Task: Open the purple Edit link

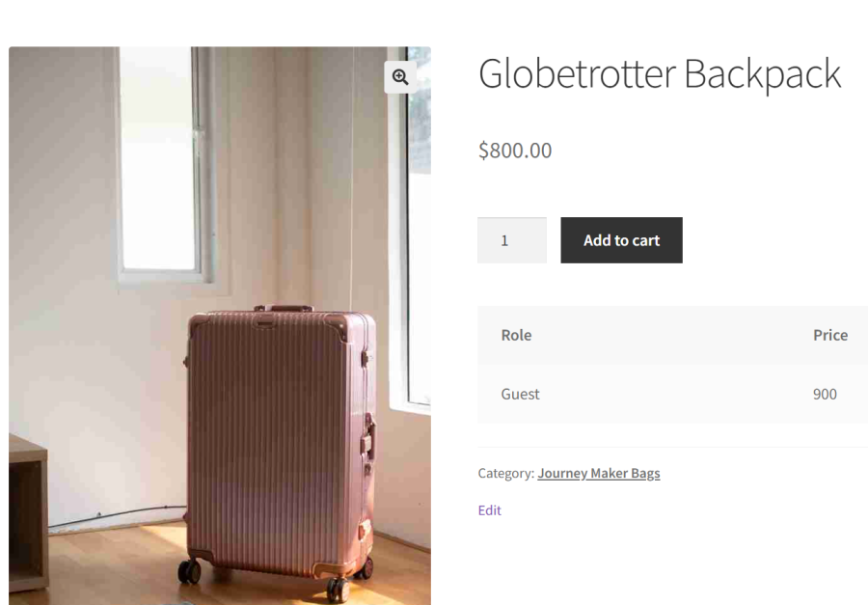Action: point(489,510)
